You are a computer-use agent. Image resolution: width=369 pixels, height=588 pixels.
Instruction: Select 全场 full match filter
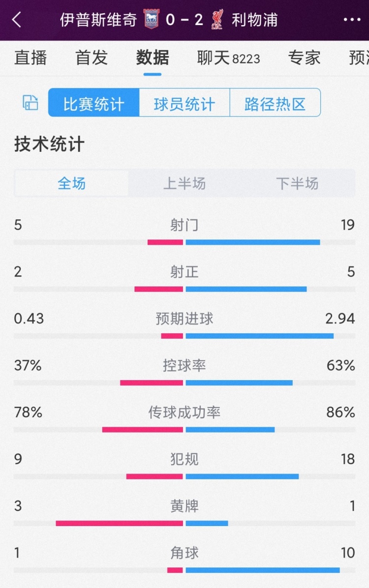point(72,183)
